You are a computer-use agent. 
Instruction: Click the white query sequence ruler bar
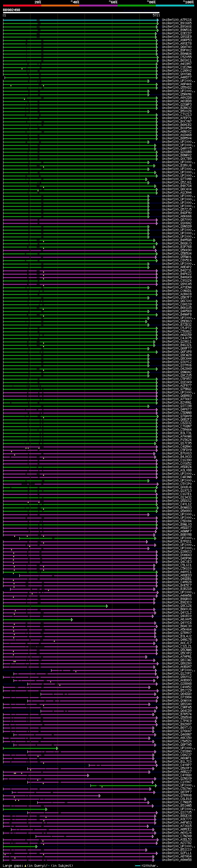point(81,12)
